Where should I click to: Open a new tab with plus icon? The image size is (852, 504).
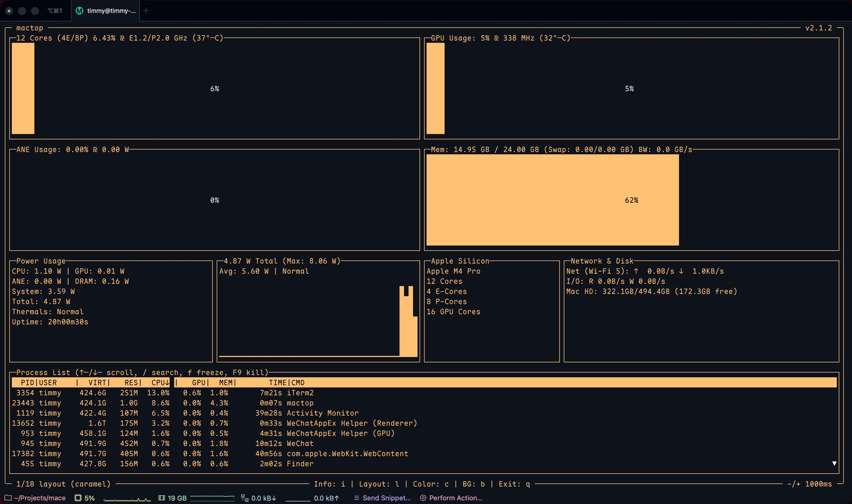click(x=146, y=11)
